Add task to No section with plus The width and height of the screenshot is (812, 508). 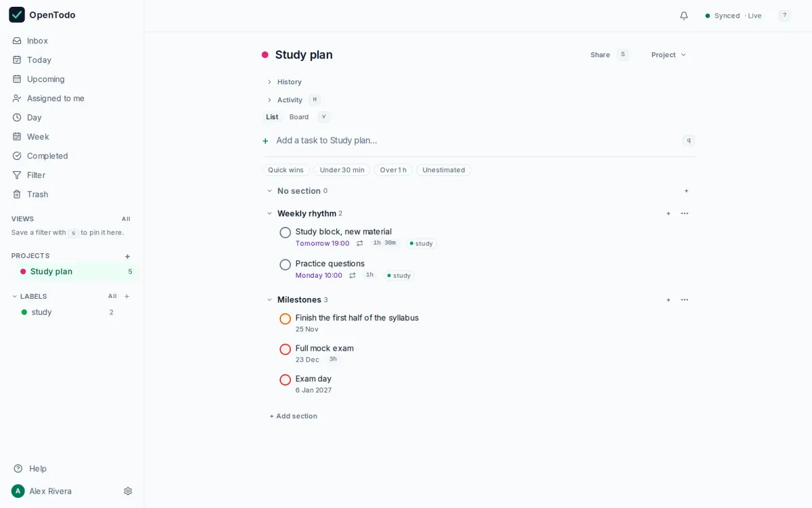pos(686,191)
